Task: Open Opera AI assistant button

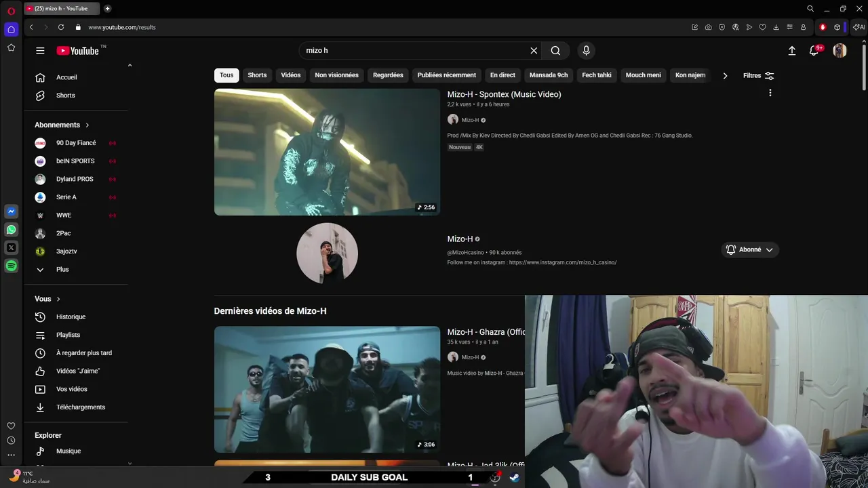Action: 859,27
